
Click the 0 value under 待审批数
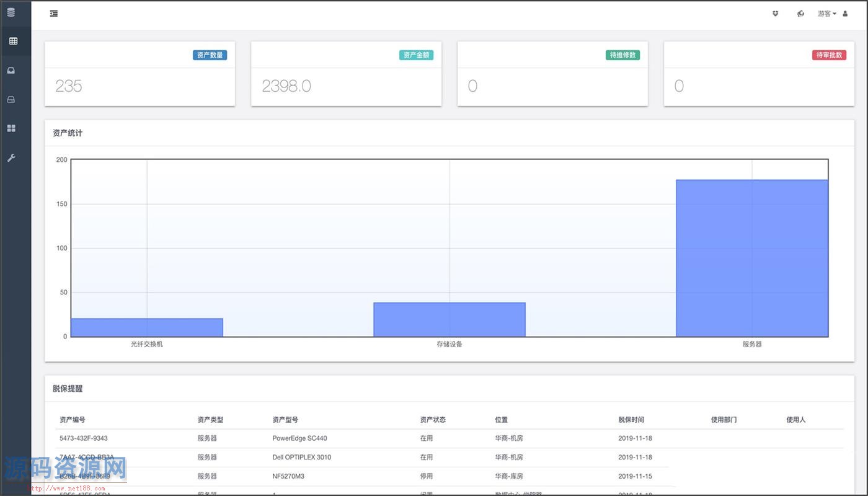click(679, 86)
